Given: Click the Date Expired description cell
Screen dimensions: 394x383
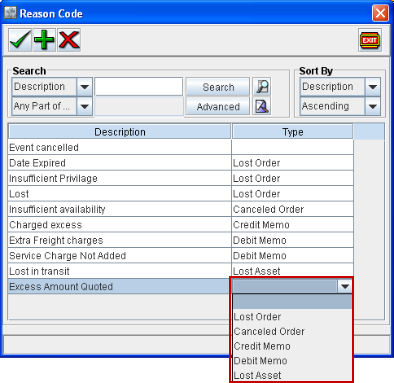Looking at the screenshot, I should [120, 163].
